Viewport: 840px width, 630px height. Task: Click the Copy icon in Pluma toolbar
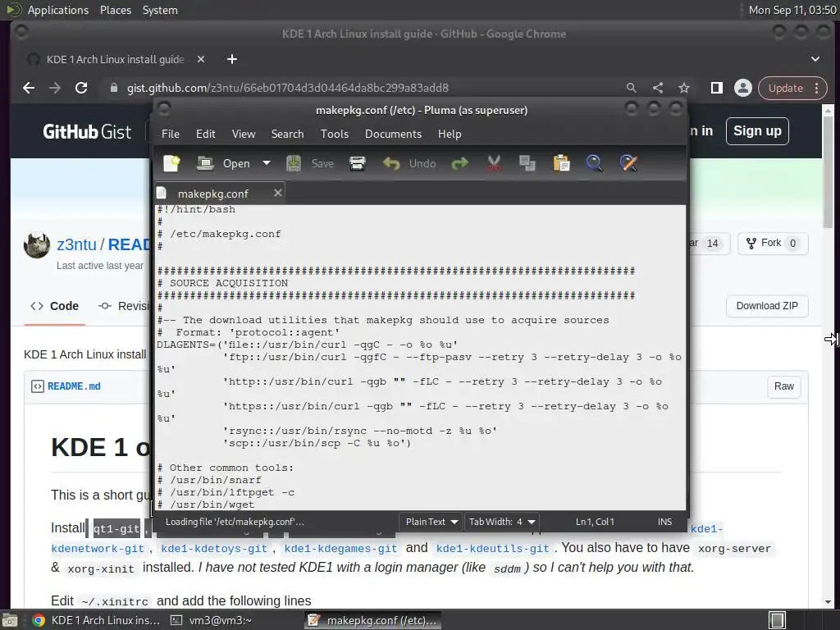[527, 163]
